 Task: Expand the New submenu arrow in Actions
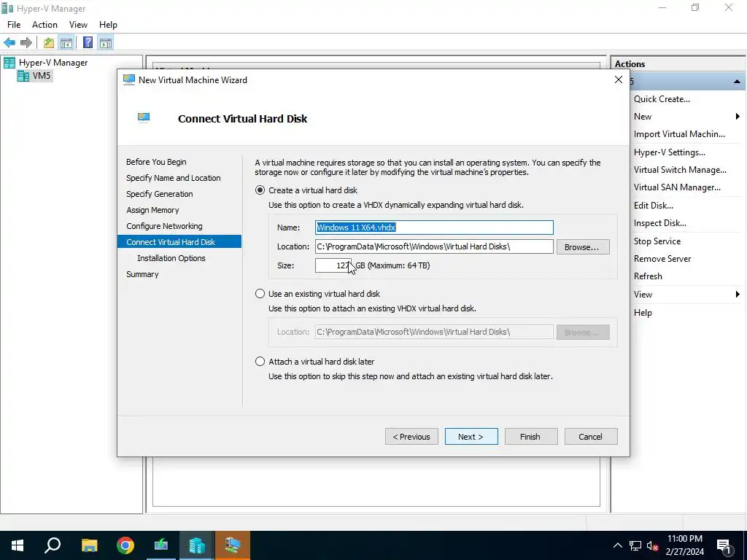click(738, 117)
